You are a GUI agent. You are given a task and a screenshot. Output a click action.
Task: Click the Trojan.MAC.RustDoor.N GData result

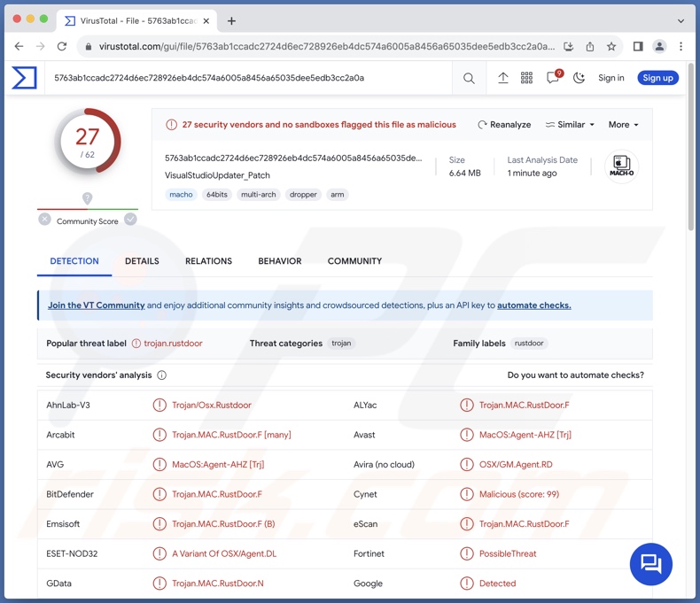(218, 584)
